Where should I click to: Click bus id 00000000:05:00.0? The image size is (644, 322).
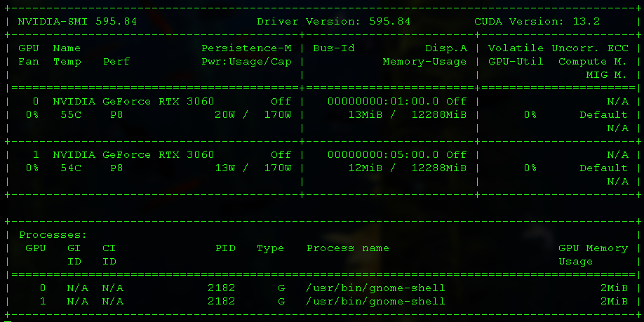[383, 155]
